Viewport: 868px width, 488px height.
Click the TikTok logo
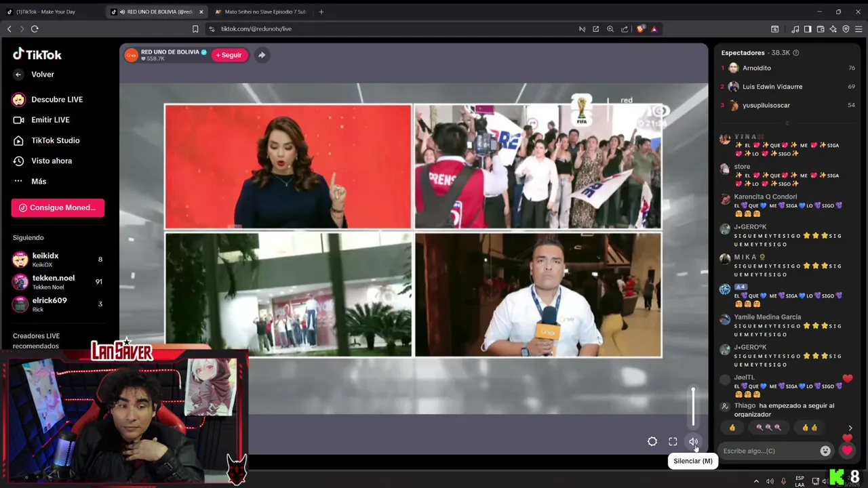pyautogui.click(x=37, y=54)
